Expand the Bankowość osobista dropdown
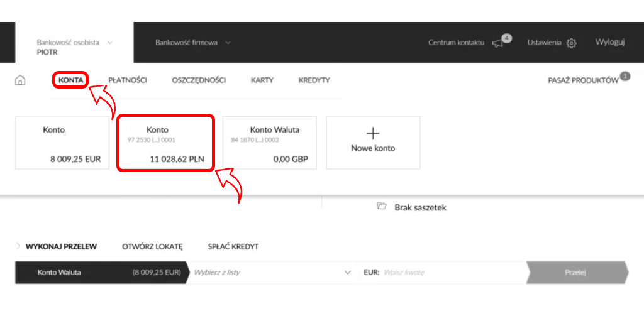Image resolution: width=644 pixels, height=316 pixels. (110, 43)
